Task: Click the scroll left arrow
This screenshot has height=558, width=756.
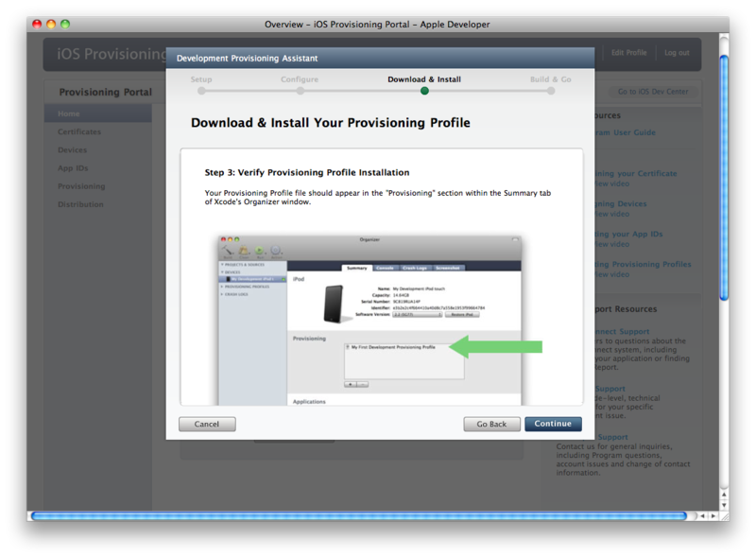Action: [x=703, y=516]
